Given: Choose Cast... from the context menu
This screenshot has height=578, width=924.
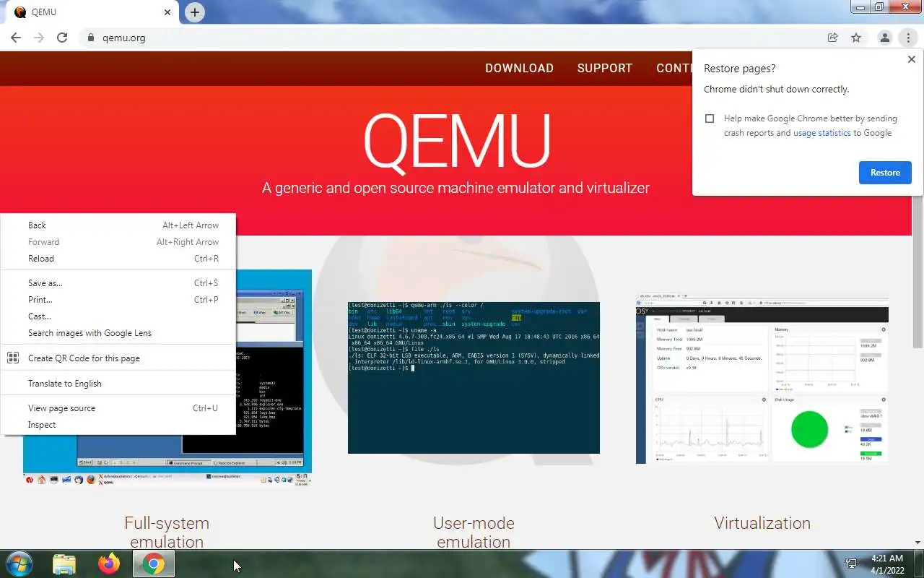Looking at the screenshot, I should point(118,316).
